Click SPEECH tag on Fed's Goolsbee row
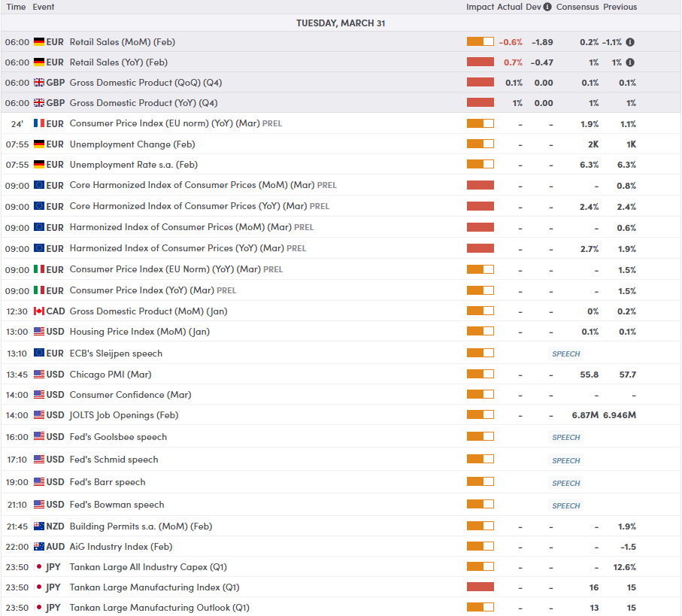The image size is (682, 616). tap(566, 437)
